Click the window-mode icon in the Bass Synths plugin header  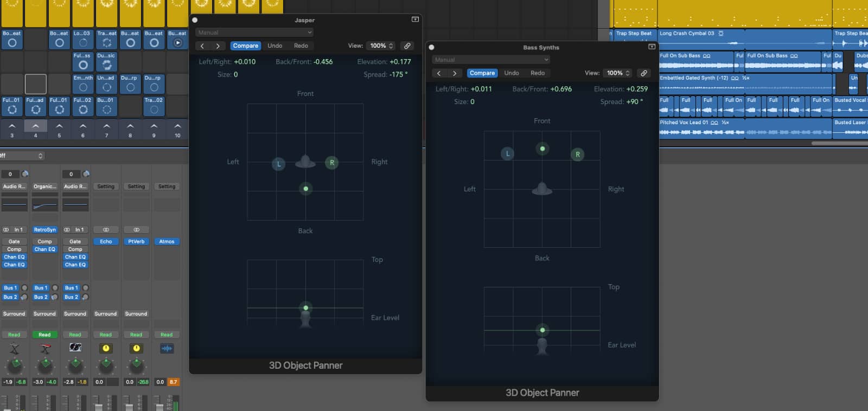652,47
